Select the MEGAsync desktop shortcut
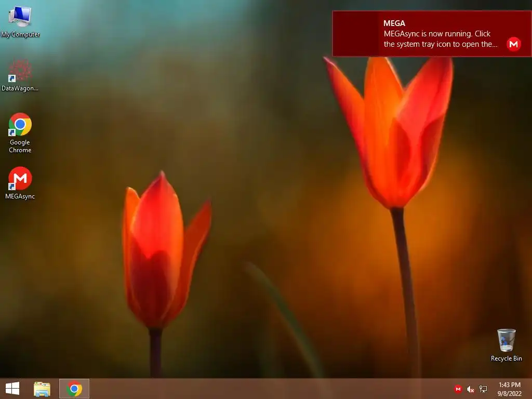532x399 pixels. coord(20,183)
